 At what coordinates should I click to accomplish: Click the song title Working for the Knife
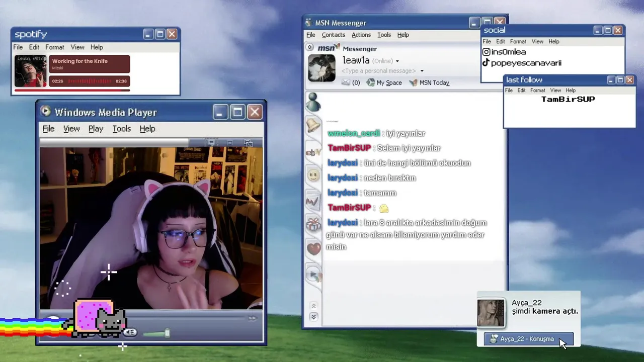pyautogui.click(x=80, y=61)
